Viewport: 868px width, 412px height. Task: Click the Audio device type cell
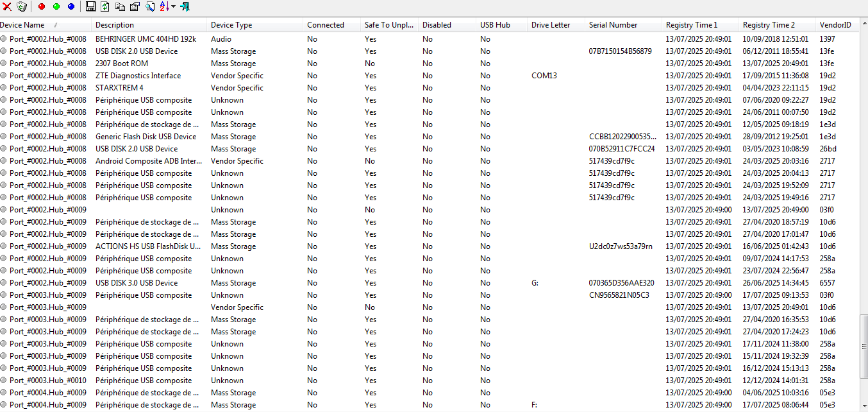(x=221, y=39)
